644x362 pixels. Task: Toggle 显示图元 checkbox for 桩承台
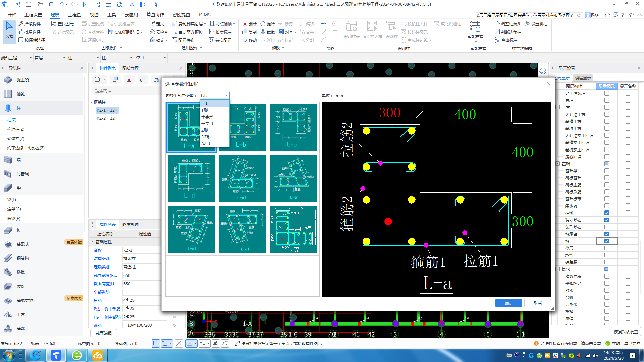tap(607, 234)
